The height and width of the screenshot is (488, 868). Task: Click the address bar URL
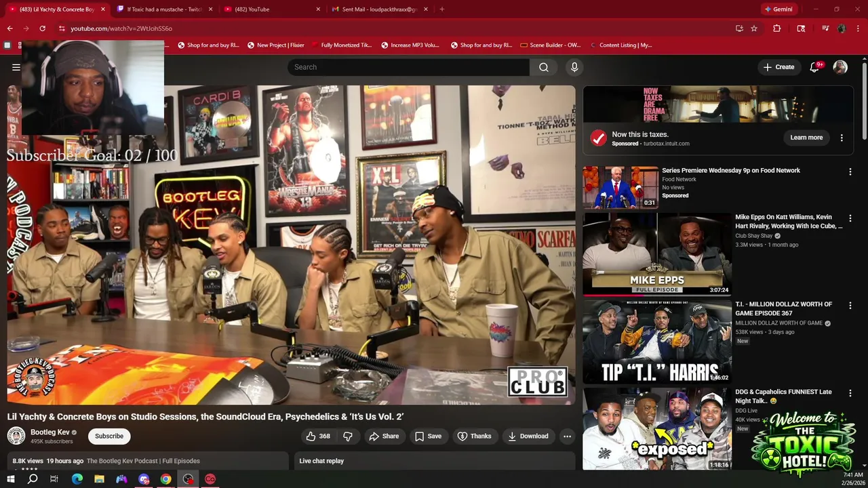click(121, 28)
